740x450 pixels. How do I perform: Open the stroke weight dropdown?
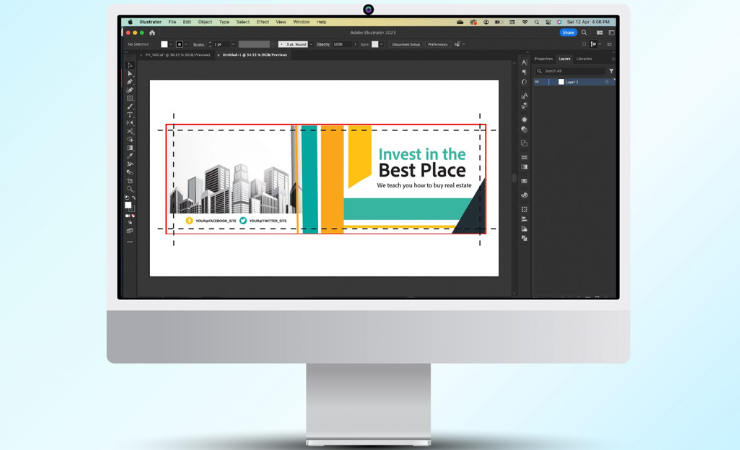[x=226, y=44]
